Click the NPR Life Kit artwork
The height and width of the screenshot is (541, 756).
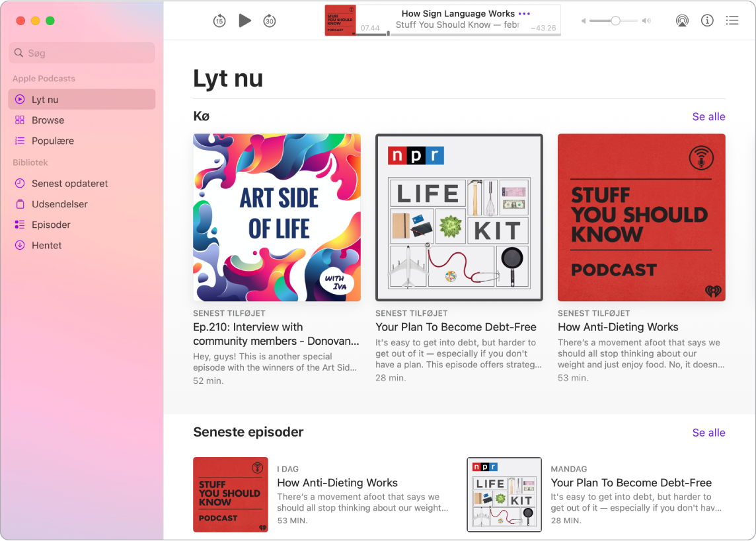[459, 218]
